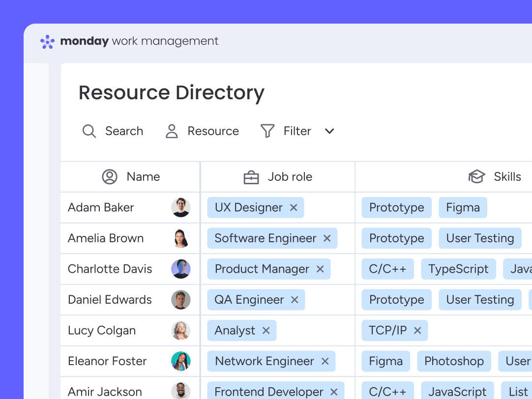Select the Figma skill for Adam Baker
This screenshot has width=532, height=399.
click(462, 208)
